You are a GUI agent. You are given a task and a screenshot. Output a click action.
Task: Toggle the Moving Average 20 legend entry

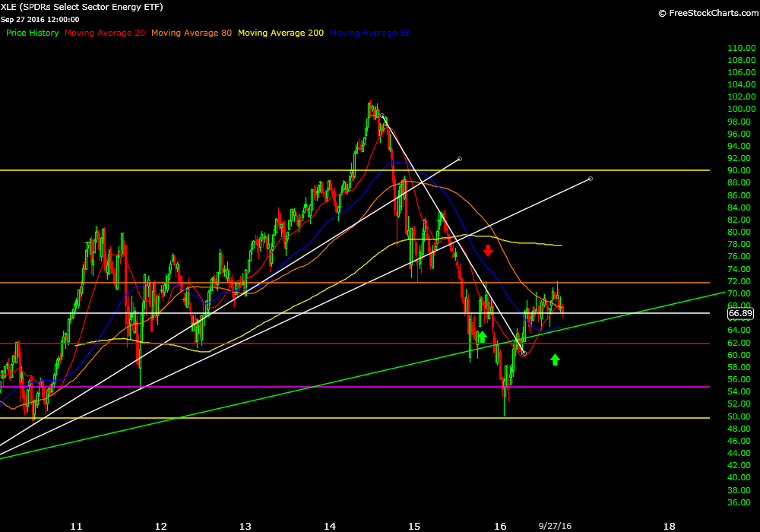[x=106, y=33]
